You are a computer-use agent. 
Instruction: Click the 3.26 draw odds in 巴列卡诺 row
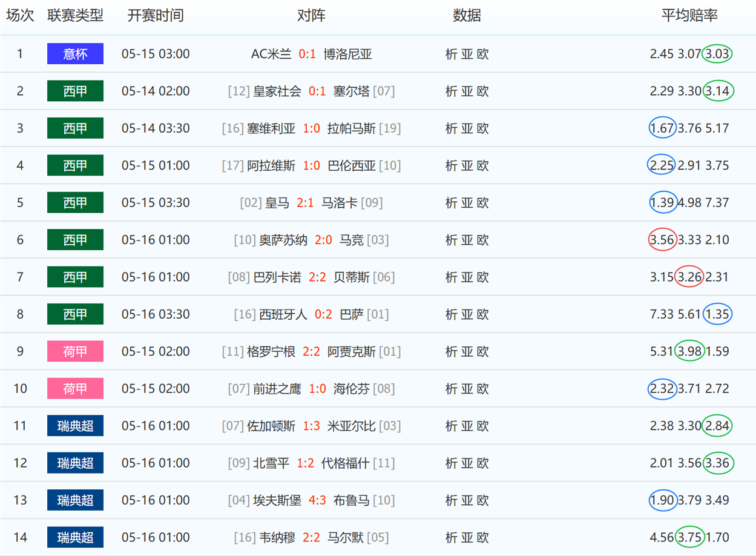[689, 277]
